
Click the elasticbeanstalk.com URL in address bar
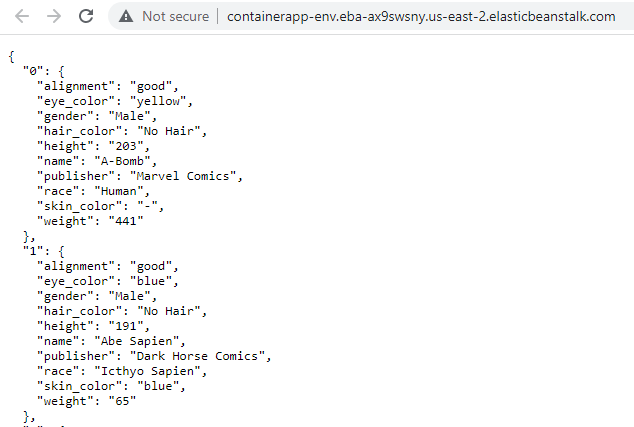[x=421, y=17]
